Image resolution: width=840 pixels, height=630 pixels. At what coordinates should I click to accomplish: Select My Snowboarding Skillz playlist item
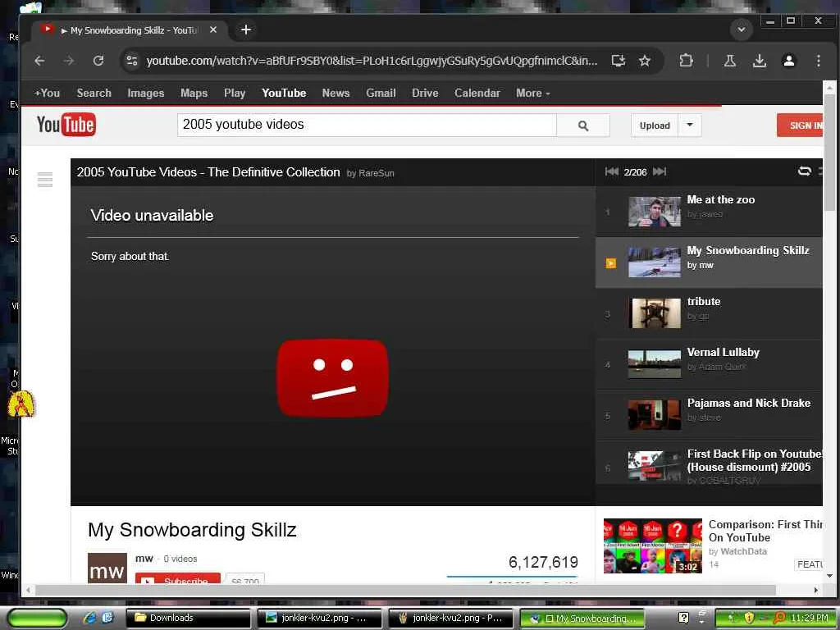(710, 262)
